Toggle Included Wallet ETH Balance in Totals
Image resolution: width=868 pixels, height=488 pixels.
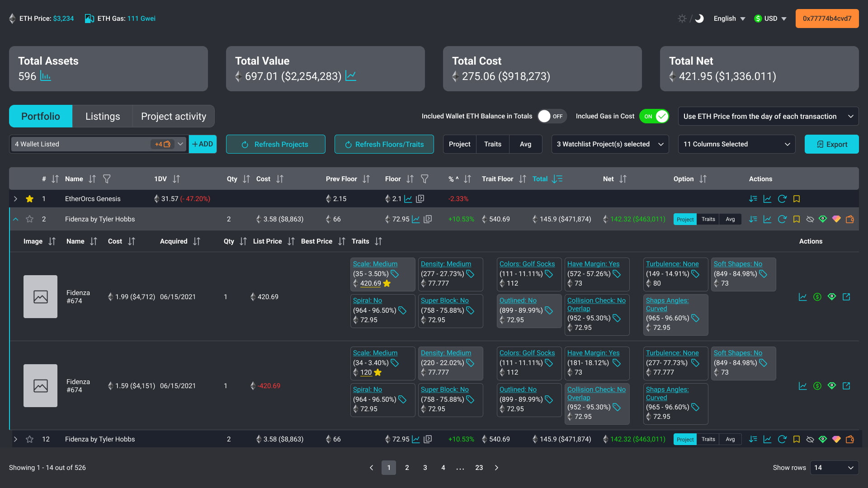point(552,116)
